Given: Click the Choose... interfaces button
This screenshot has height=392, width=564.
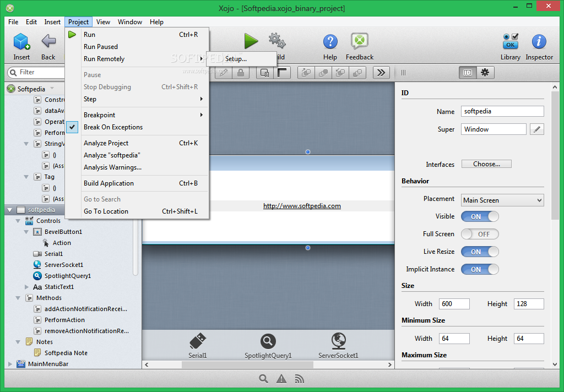Looking at the screenshot, I should click(486, 164).
